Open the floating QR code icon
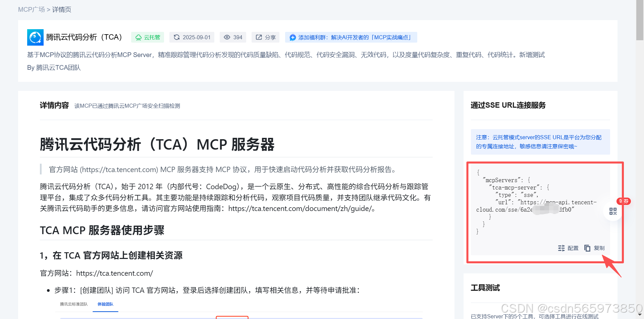The height and width of the screenshot is (319, 644). point(613,211)
